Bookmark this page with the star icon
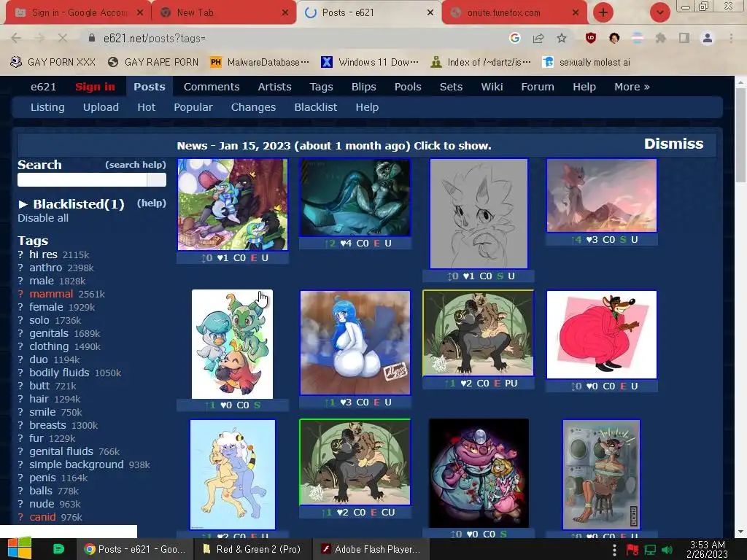 coord(562,38)
